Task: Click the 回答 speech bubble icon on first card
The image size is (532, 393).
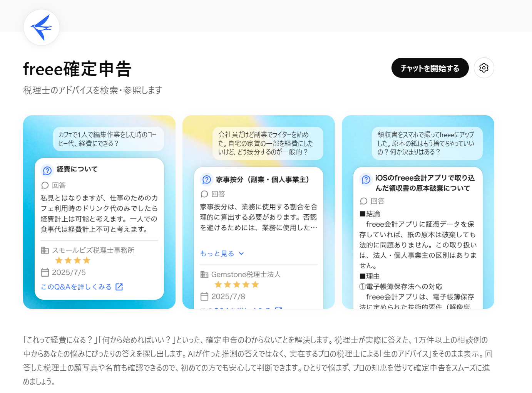Action: point(45,185)
